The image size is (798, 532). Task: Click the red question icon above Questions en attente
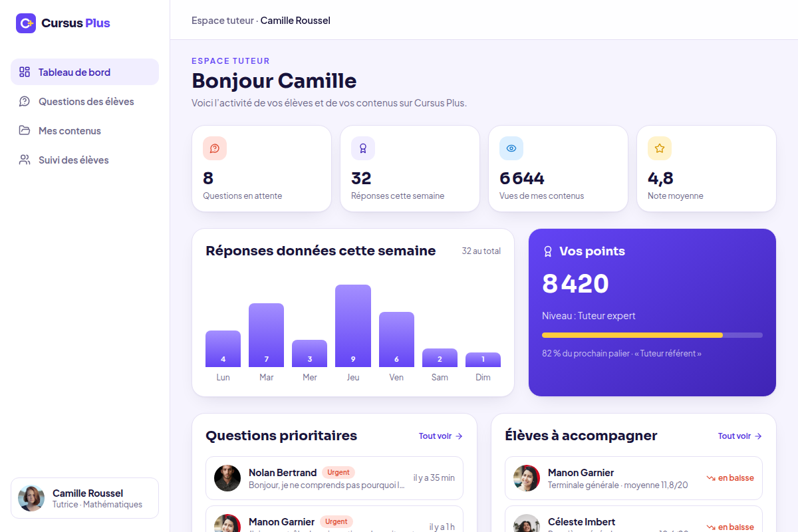[x=215, y=148]
